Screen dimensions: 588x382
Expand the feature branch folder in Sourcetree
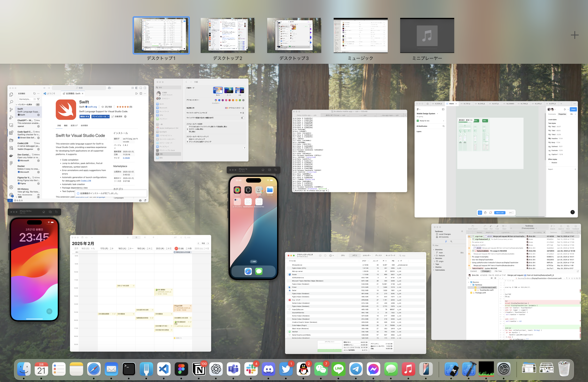pos(435,256)
